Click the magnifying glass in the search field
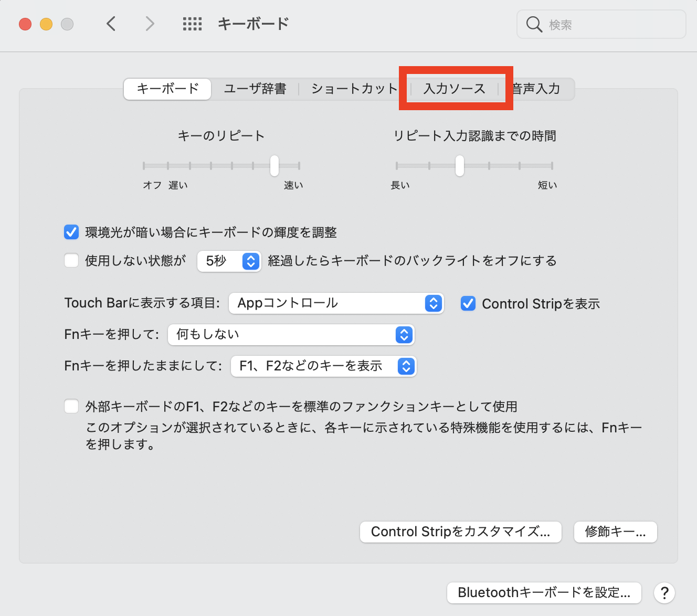 pyautogui.click(x=534, y=24)
